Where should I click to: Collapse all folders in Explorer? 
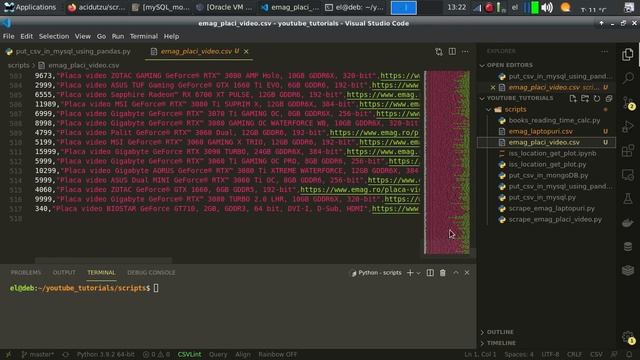[x=609, y=98]
